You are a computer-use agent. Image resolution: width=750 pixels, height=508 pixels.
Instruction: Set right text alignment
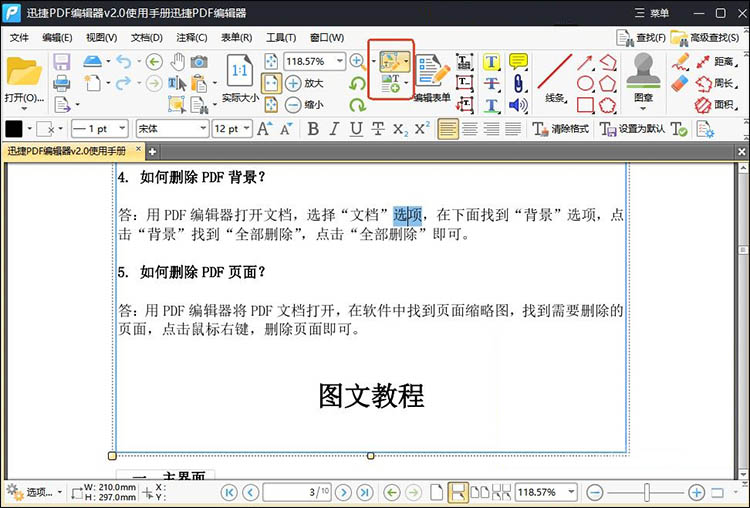[491, 129]
